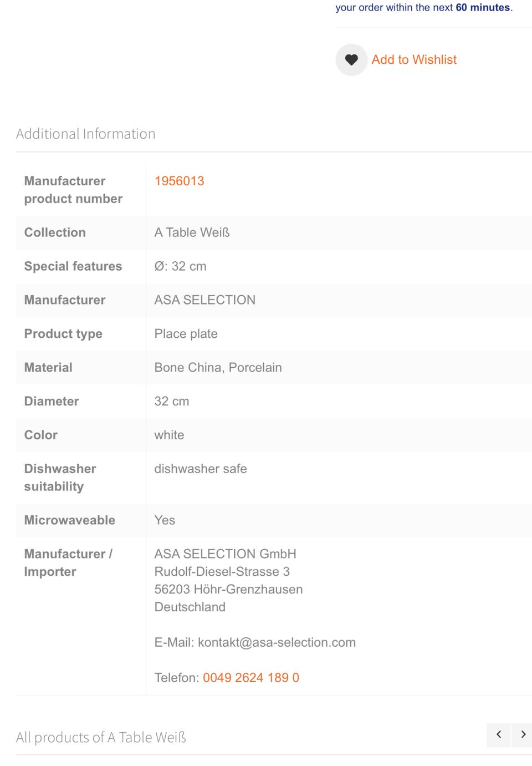The width and height of the screenshot is (532, 766).
Task: Click the ASA SELECTION manufacturer value
Action: pos(204,300)
